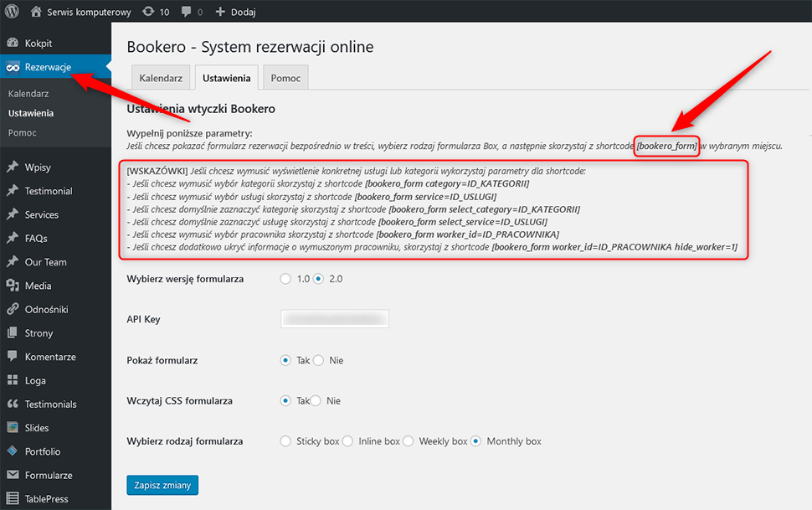Viewport: 812px width, 510px height.
Task: Click the pin icon beside Services
Action: 13,214
